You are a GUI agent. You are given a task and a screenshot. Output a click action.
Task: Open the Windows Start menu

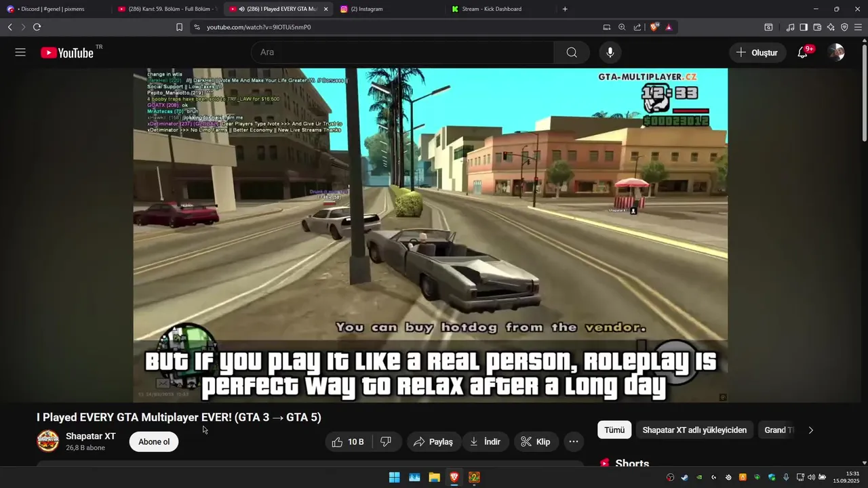(x=394, y=477)
